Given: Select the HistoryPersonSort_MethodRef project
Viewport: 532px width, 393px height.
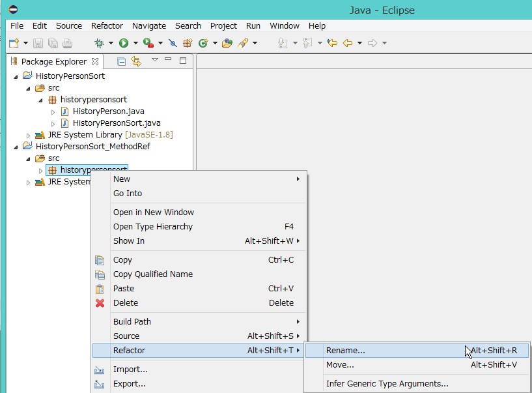Looking at the screenshot, I should [x=92, y=147].
